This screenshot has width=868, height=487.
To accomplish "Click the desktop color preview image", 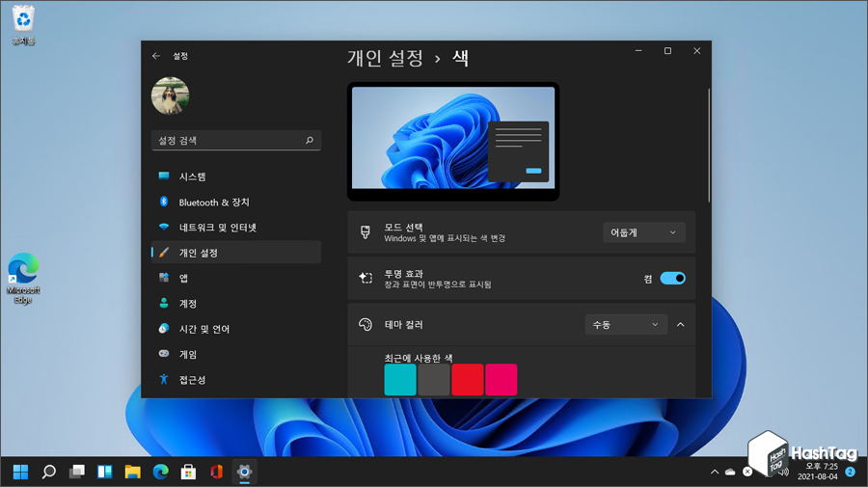I will [x=453, y=141].
